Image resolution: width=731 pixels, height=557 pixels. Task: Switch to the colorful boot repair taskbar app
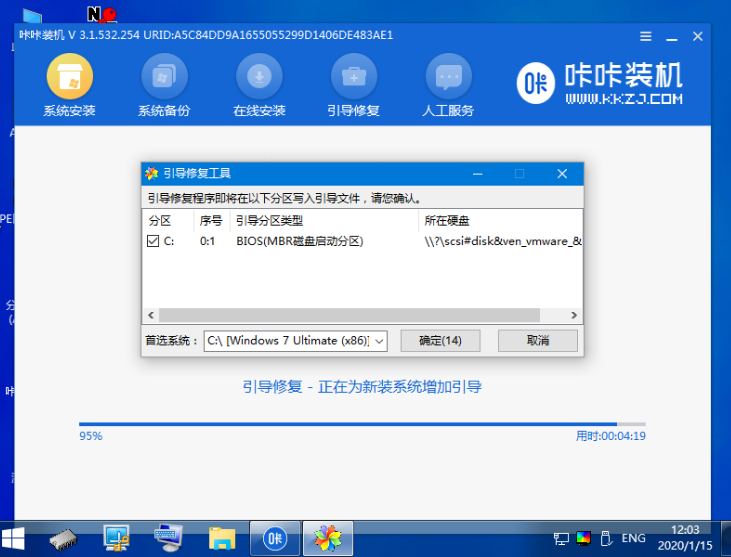(x=326, y=538)
